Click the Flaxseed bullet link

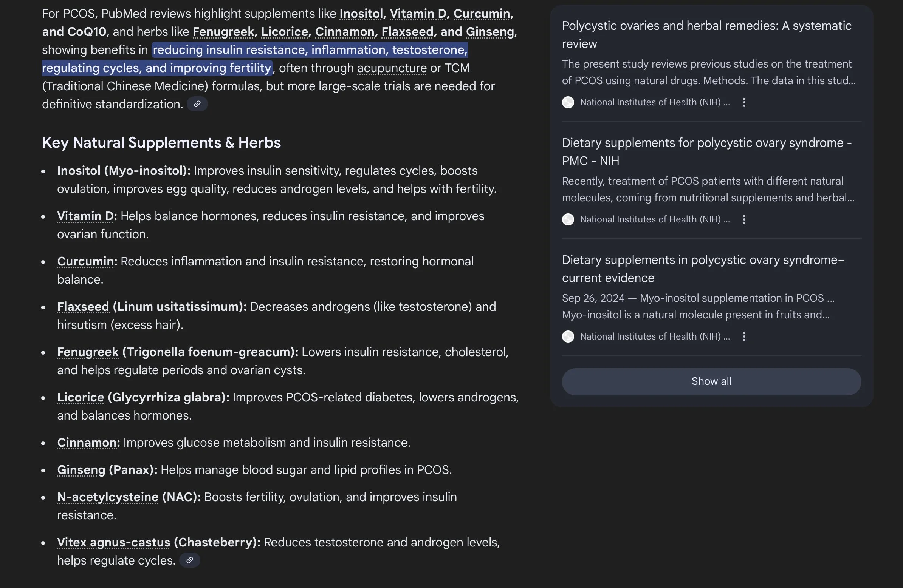(x=83, y=307)
